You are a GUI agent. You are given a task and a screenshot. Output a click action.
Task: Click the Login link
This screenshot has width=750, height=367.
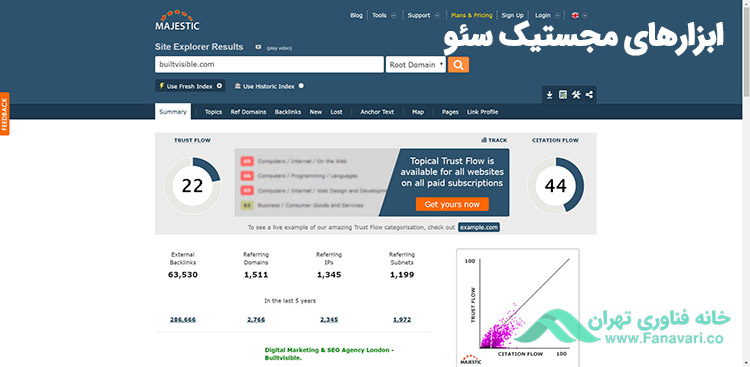click(542, 15)
